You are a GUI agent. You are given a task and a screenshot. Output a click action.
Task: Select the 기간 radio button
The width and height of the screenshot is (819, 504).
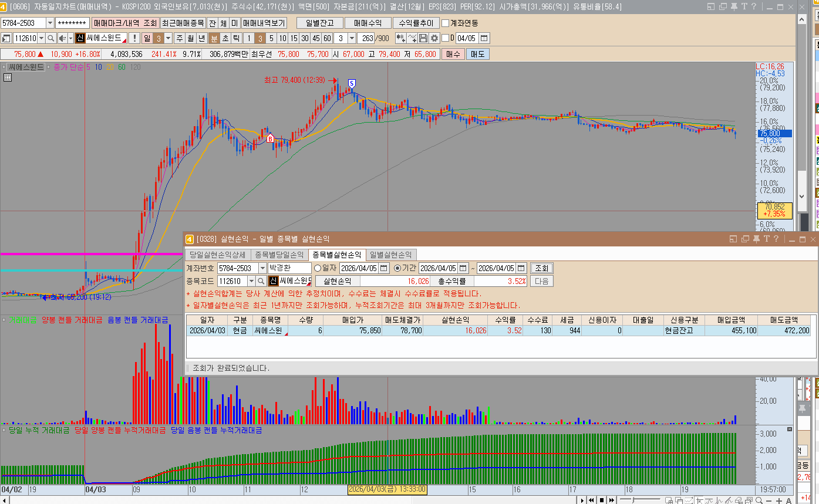pyautogui.click(x=397, y=268)
